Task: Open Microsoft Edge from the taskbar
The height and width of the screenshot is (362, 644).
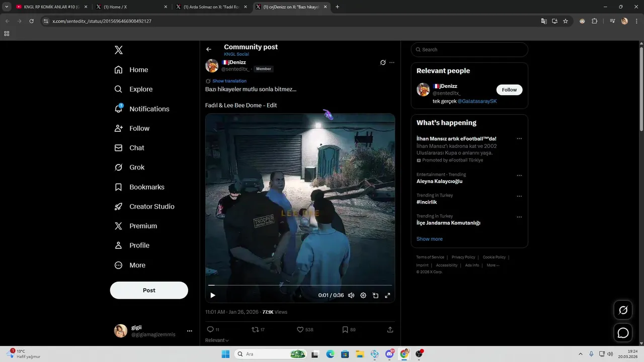Action: (x=330, y=354)
